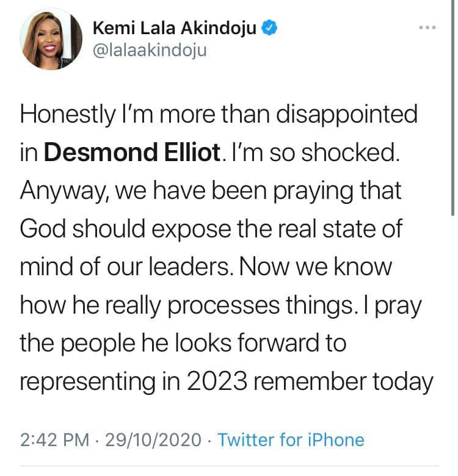The height and width of the screenshot is (476, 458).
Task: Click the line "God should expose the real state of"
Action: tap(211, 229)
